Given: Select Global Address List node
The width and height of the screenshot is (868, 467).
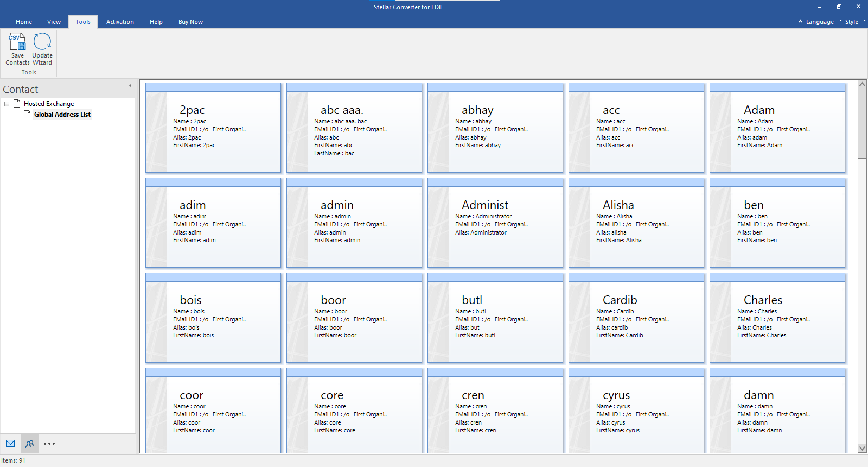Looking at the screenshot, I should [x=62, y=115].
